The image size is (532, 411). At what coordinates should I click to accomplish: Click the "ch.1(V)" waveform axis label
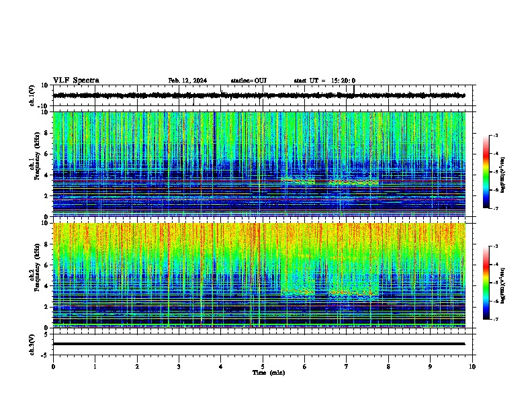click(32, 95)
